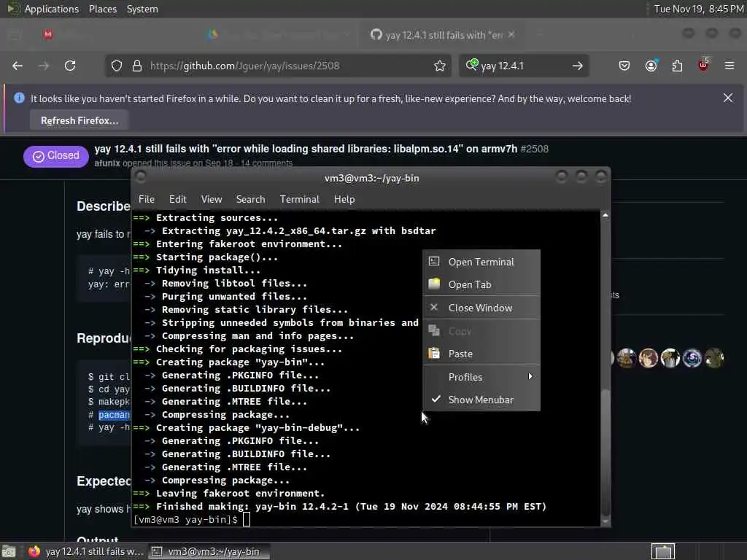Dismiss the Refresh Firefox notification bar
The height and width of the screenshot is (560, 747).
point(728,98)
